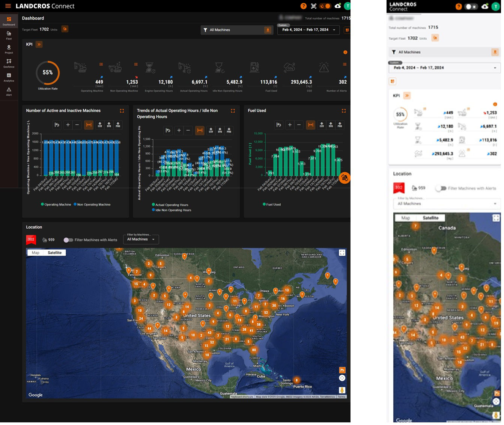
Task: Expand Trends of Actual Operating Hours chart fullscreen
Action: (x=233, y=111)
